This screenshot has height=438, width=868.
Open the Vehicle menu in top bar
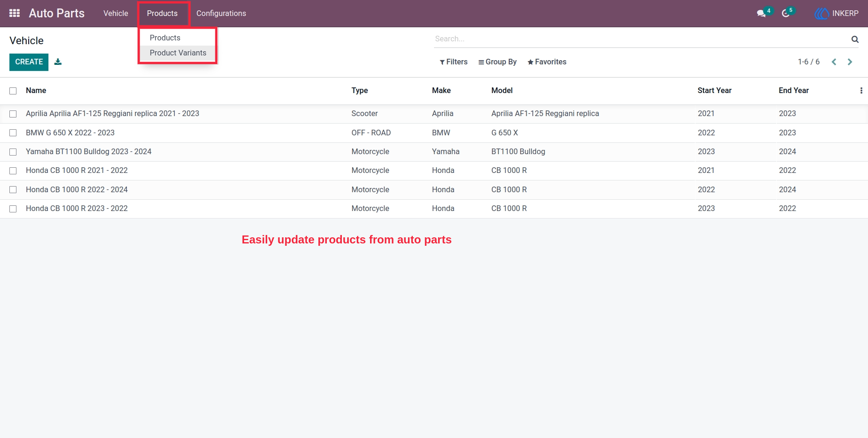(x=116, y=13)
